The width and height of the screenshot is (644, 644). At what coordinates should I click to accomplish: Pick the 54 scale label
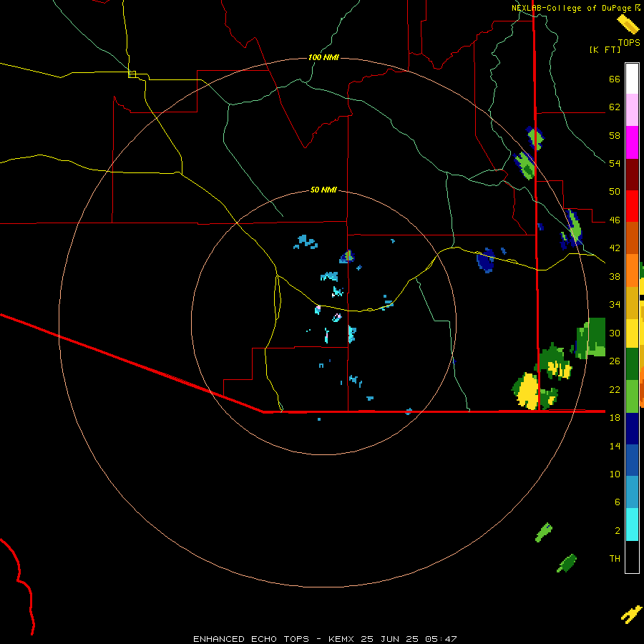(x=615, y=163)
